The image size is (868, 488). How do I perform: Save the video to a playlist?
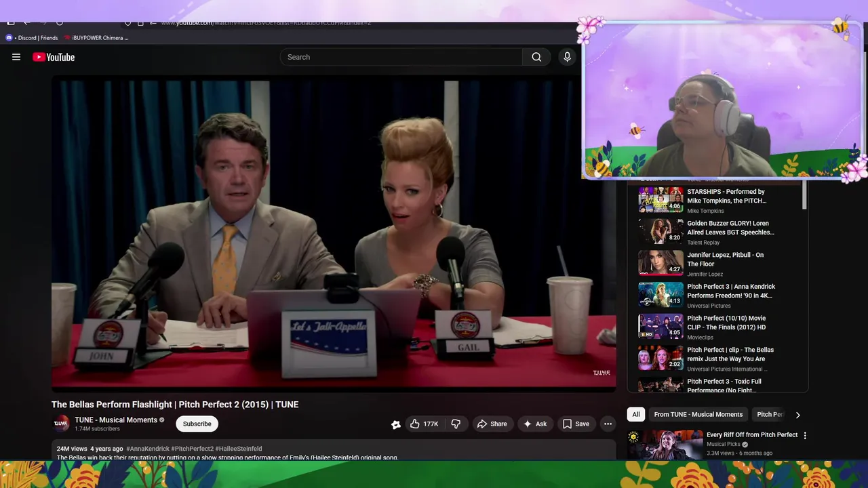[576, 424]
